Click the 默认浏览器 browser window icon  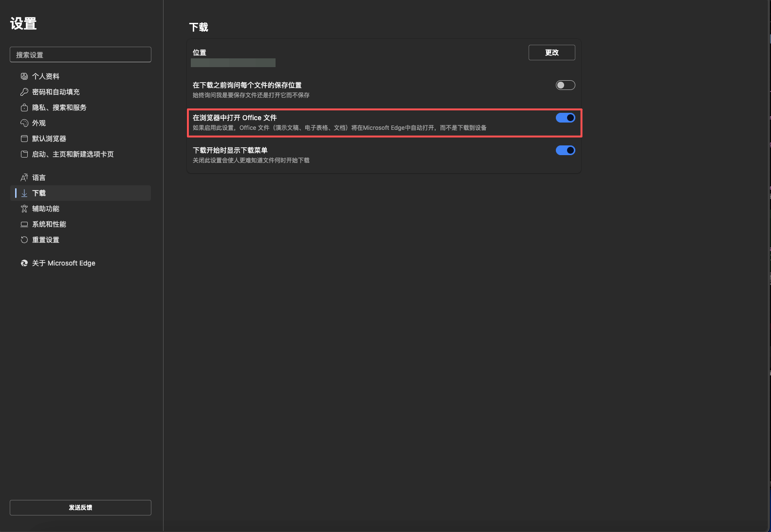[x=24, y=139]
